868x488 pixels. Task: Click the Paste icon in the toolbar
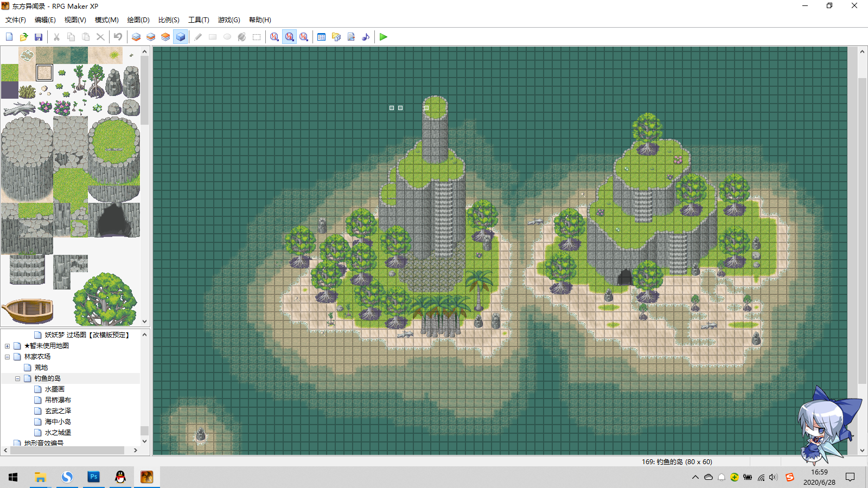[86, 37]
